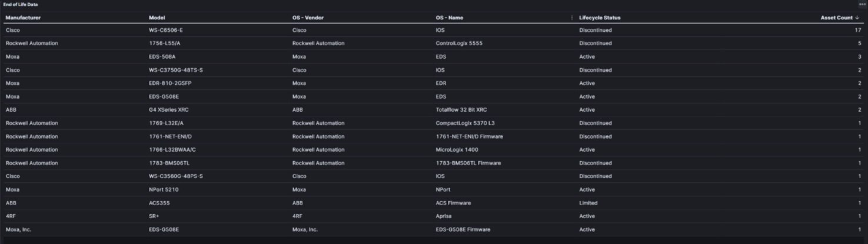Toggle Asset Count descending sort arrow

coord(857,18)
